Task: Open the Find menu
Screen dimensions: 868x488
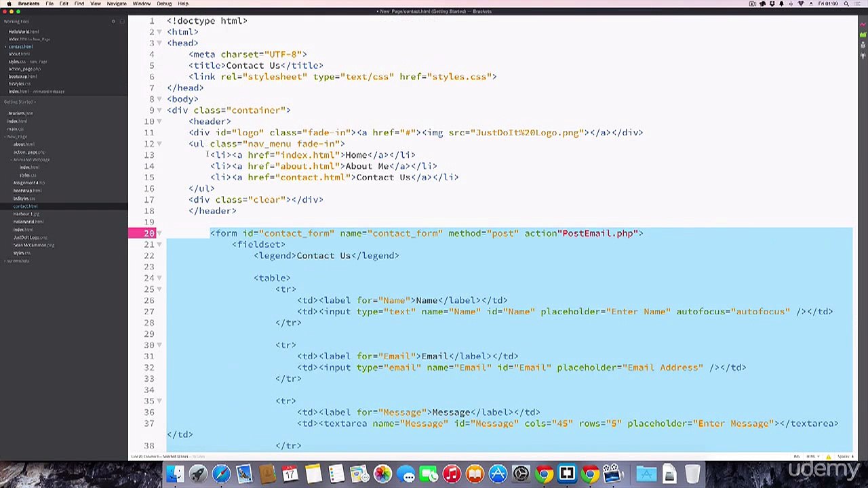Action: (x=79, y=3)
